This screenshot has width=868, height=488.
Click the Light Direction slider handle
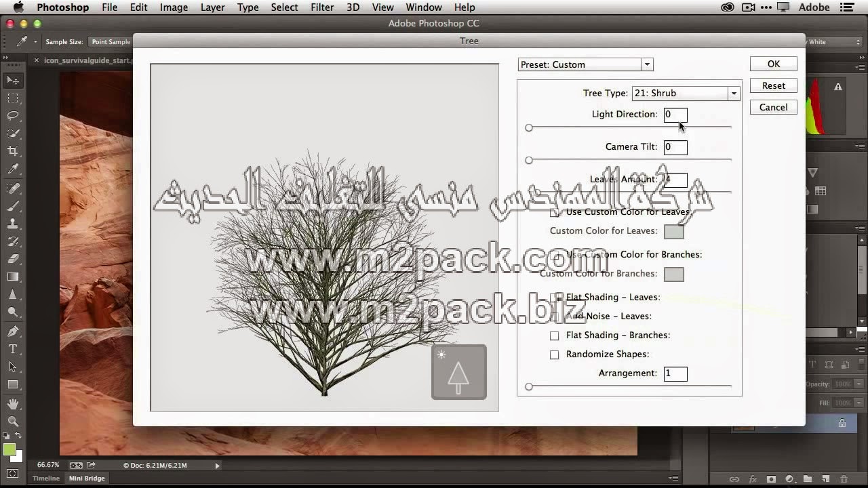pos(529,127)
